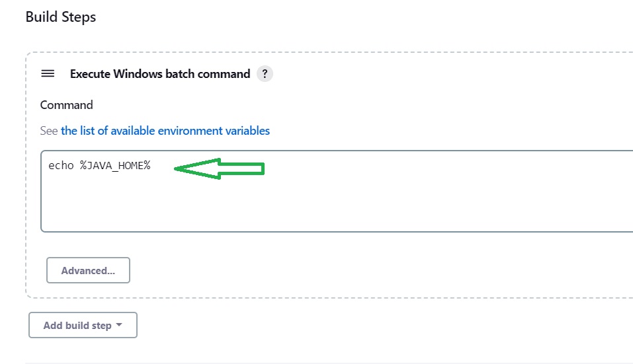
Task: Click the %JAVA_HOME% variable text
Action: 115,166
